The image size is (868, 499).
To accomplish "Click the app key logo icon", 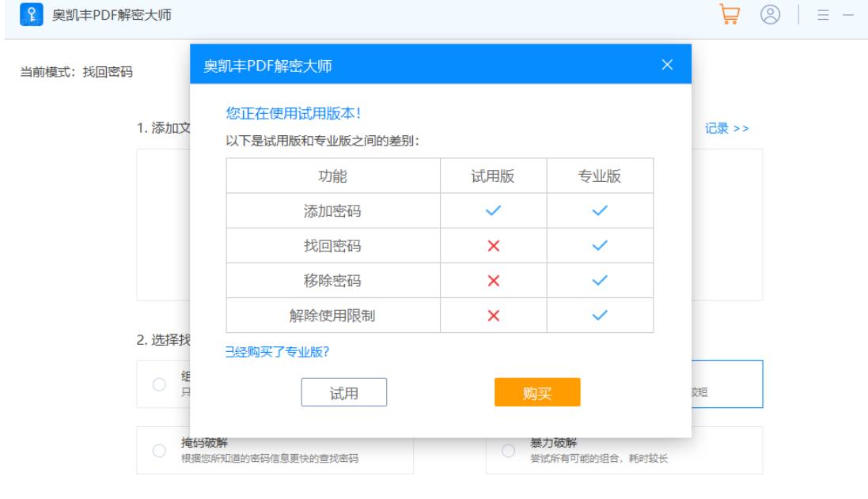I will pyautogui.click(x=31, y=14).
